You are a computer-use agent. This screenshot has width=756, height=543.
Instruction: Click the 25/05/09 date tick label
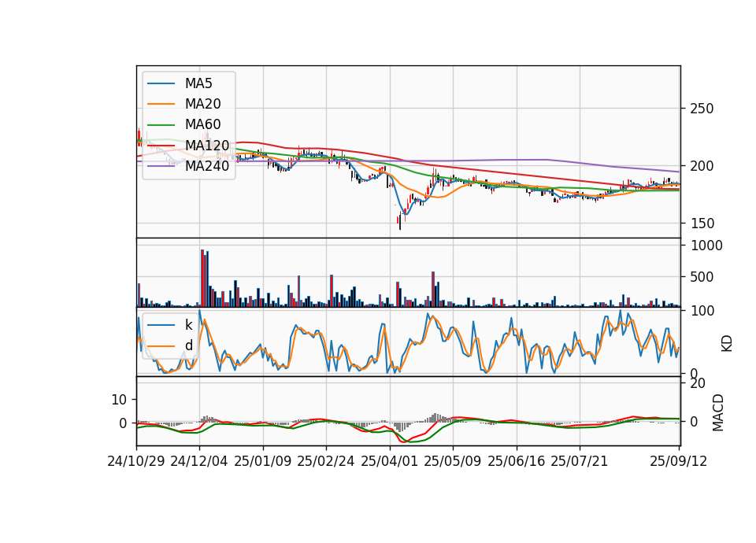pos(453,461)
